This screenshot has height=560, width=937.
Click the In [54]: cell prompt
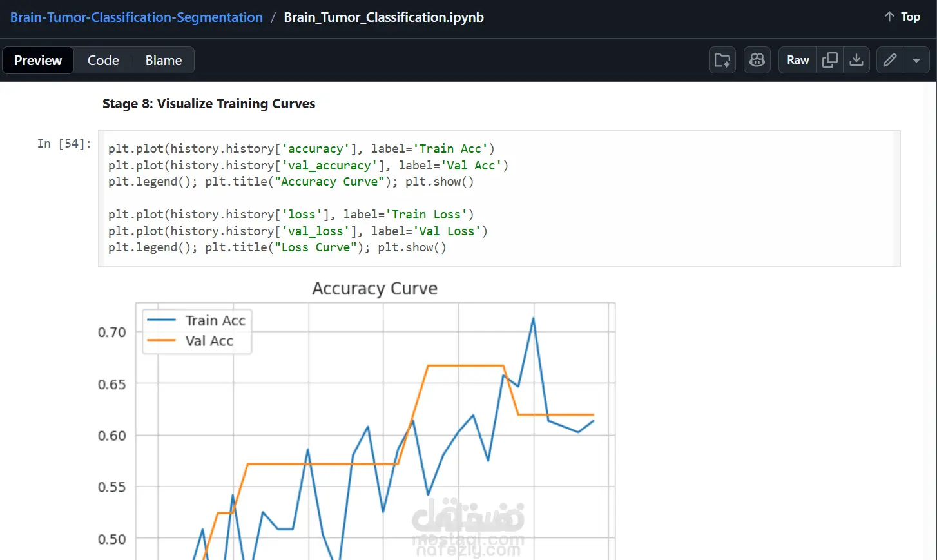click(x=64, y=144)
